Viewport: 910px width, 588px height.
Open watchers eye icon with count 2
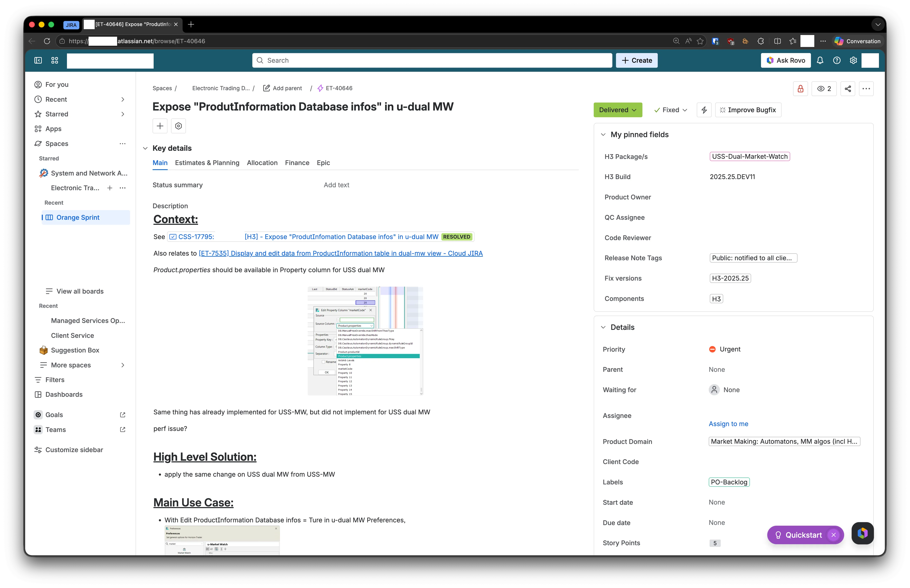coord(824,88)
